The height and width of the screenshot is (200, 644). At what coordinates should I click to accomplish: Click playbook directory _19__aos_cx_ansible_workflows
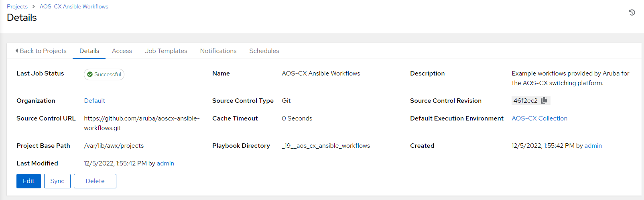point(326,146)
